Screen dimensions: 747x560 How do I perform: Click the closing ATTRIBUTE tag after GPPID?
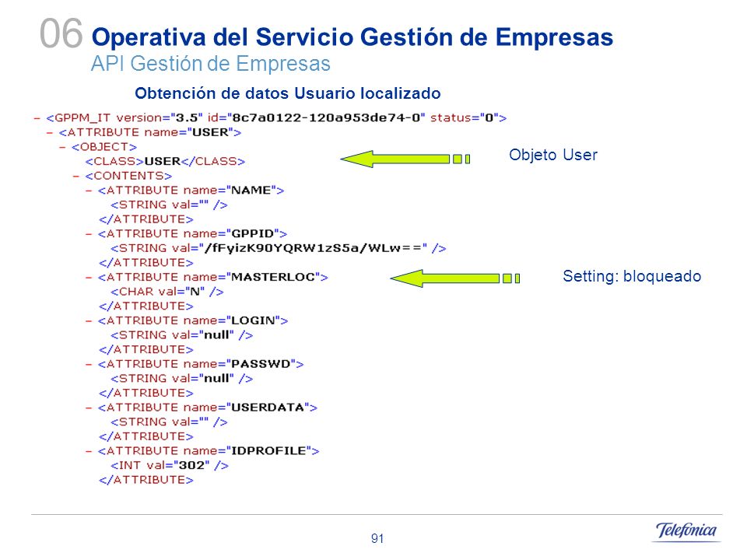[x=146, y=263]
